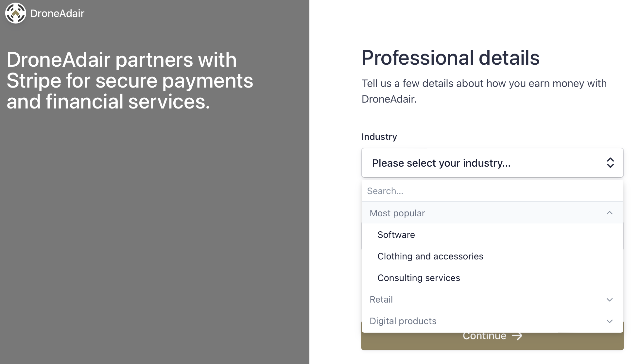Click the up-down selector arrows icon
This screenshot has height=364, width=641.
[610, 163]
